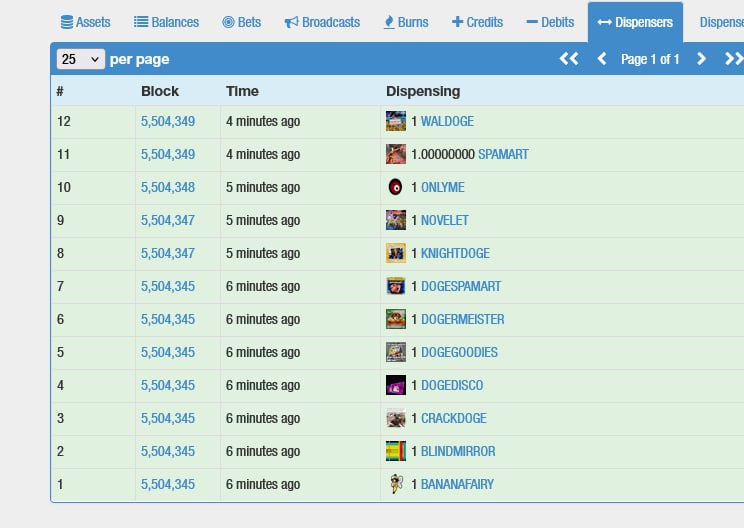Open the Assets tab
744x528 pixels.
point(85,22)
